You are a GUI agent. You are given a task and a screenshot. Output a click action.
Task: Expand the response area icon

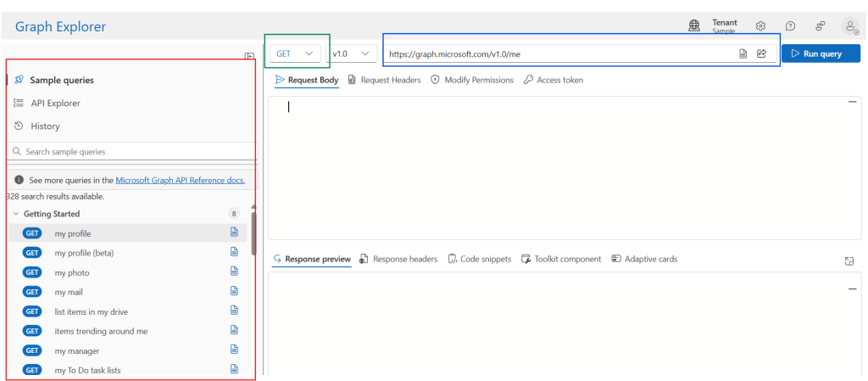(849, 261)
